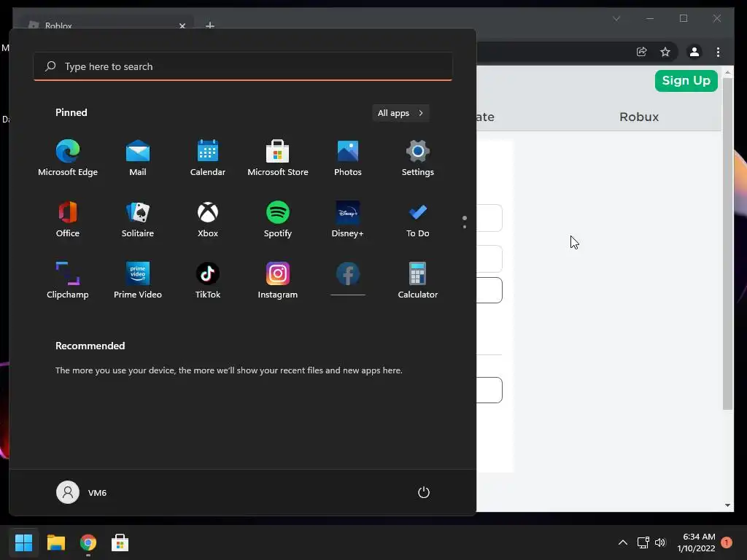The height and width of the screenshot is (560, 747).
Task: Expand the All apps list
Action: 400,113
